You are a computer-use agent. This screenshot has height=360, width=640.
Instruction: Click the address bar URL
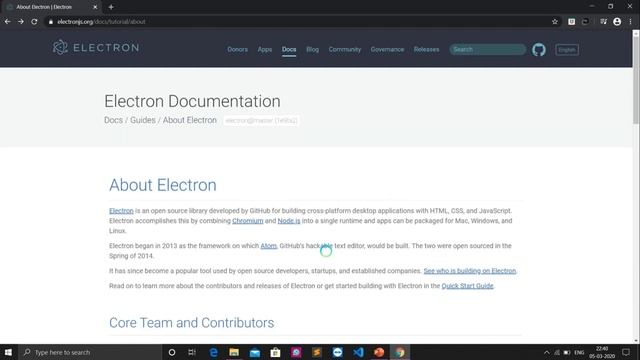(101, 22)
